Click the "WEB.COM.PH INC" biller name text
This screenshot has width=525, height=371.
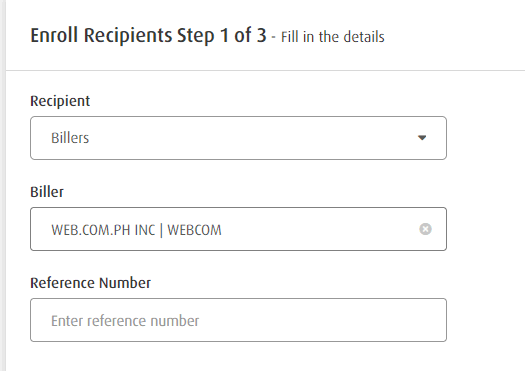103,230
